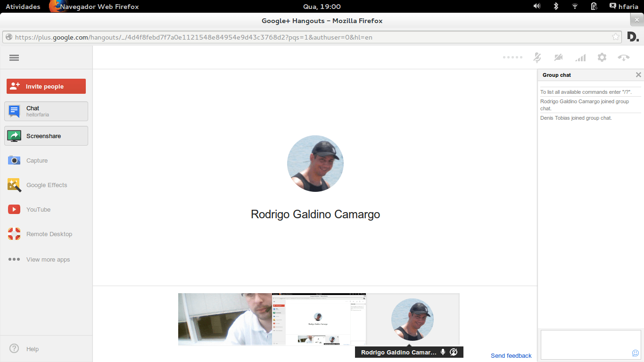Open the Capture camera app
This screenshot has width=644, height=362.
37,161
